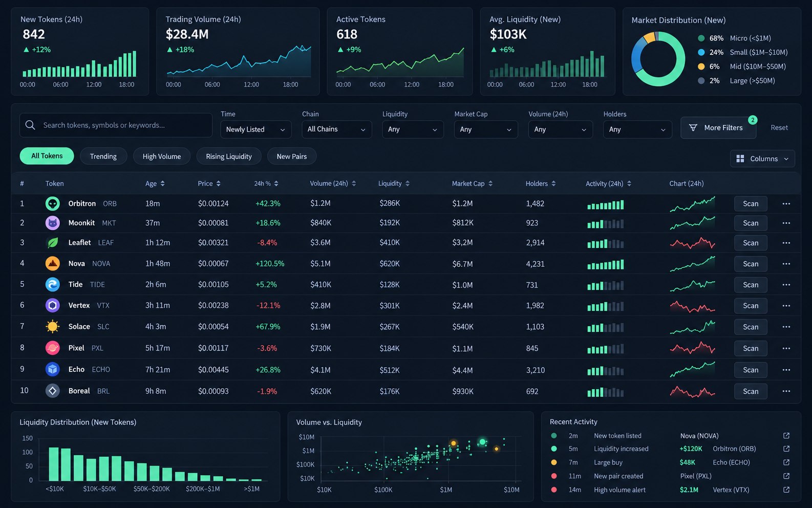Click the Orbitron token logo icon
This screenshot has height=508, width=812.
coord(53,204)
